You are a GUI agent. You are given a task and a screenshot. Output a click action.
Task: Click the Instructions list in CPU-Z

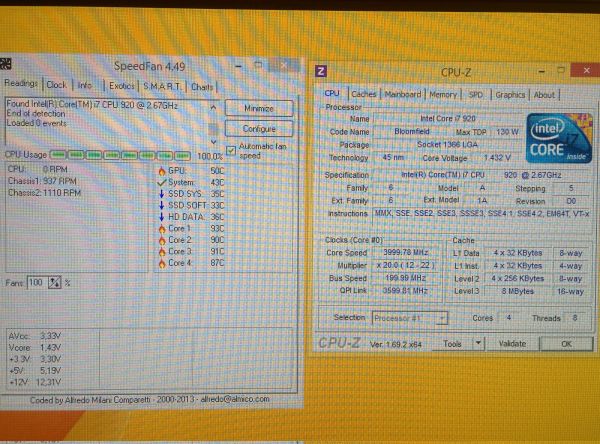click(x=482, y=214)
